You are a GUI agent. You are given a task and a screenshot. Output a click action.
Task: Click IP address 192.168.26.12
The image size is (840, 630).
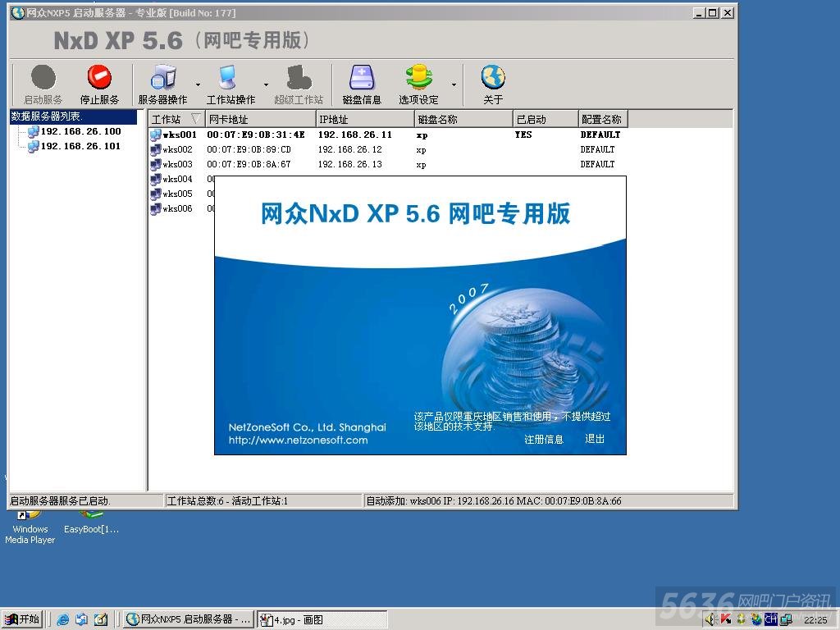point(349,149)
